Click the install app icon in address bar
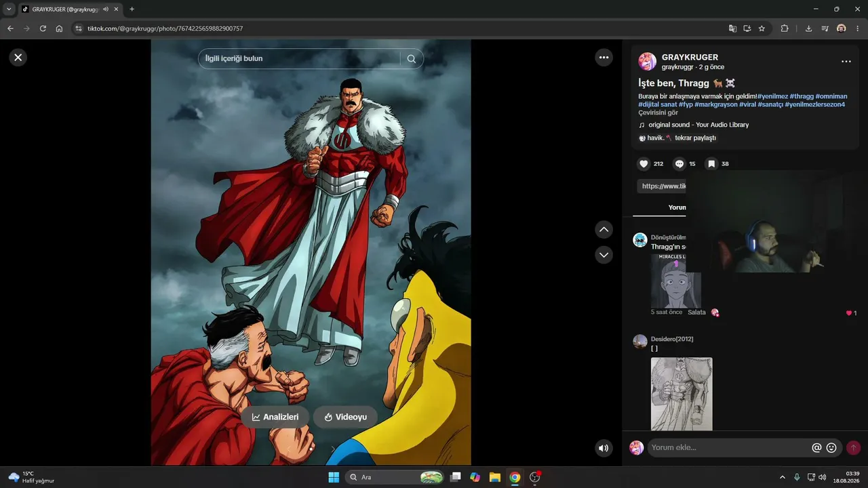Viewport: 868px width, 488px height. pyautogui.click(x=747, y=28)
